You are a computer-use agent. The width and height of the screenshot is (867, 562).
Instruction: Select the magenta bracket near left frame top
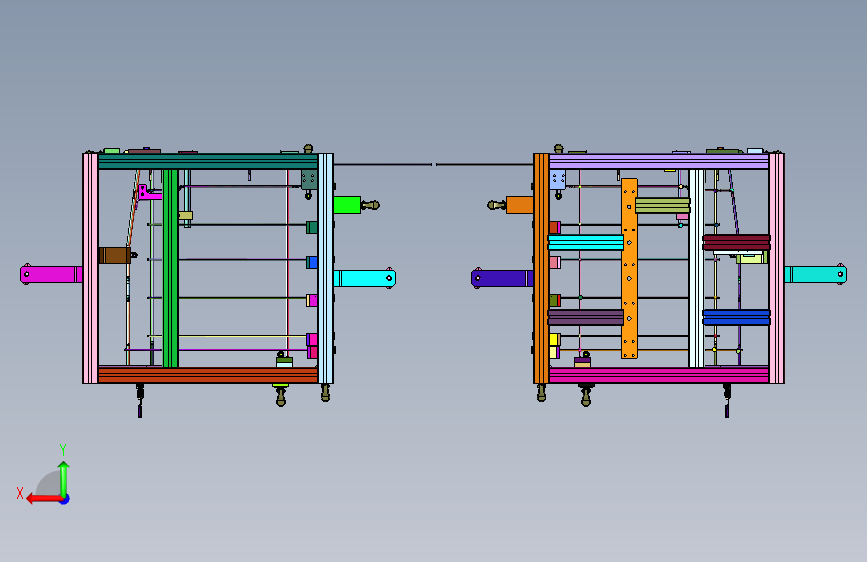[x=149, y=192]
